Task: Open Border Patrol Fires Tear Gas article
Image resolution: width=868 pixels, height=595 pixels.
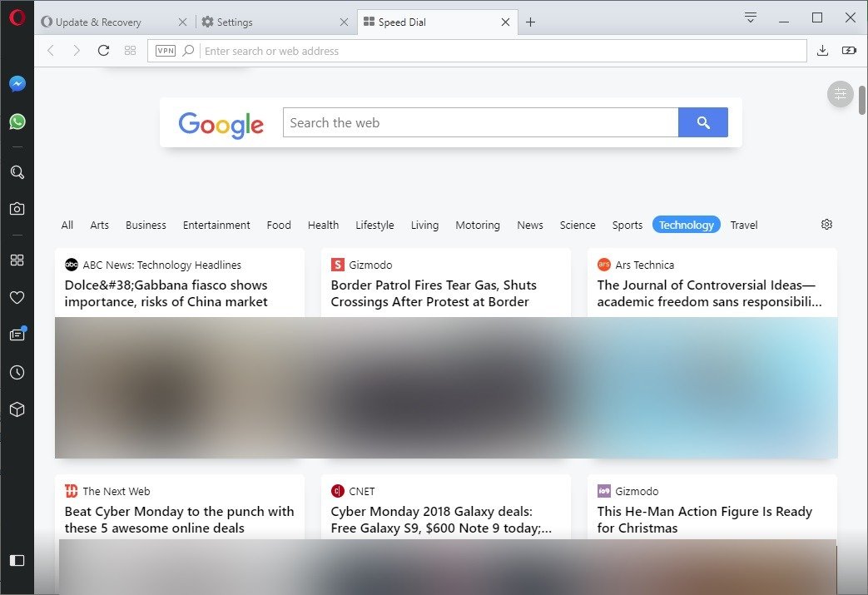Action: pyautogui.click(x=434, y=294)
